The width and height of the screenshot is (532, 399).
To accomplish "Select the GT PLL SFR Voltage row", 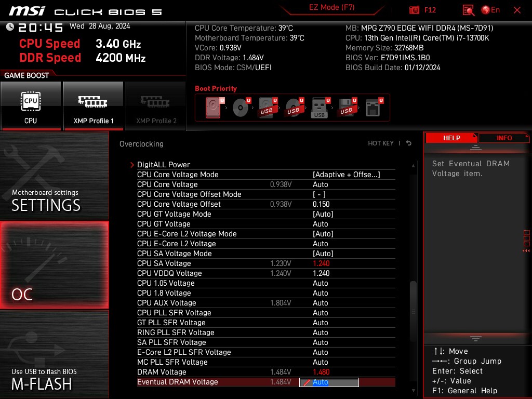I will click(266, 322).
